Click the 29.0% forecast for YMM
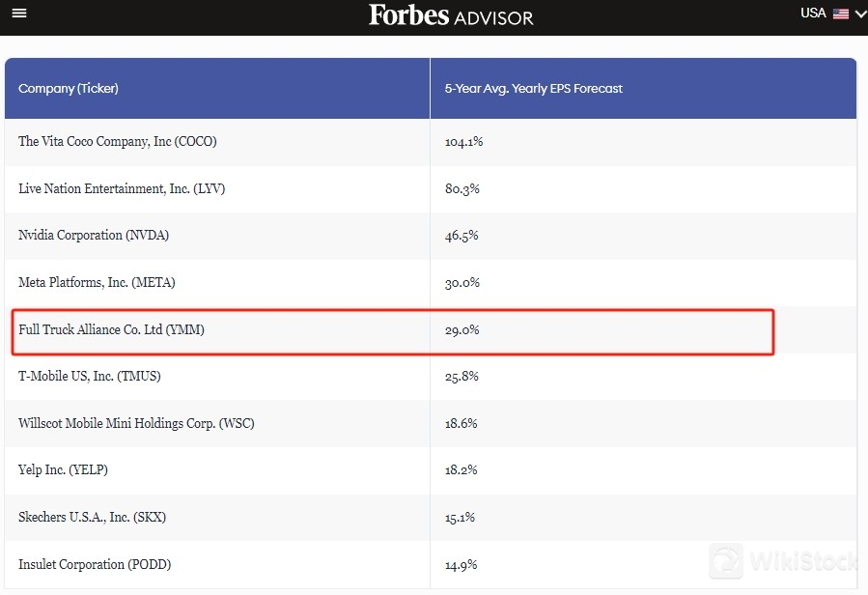 [x=462, y=330]
